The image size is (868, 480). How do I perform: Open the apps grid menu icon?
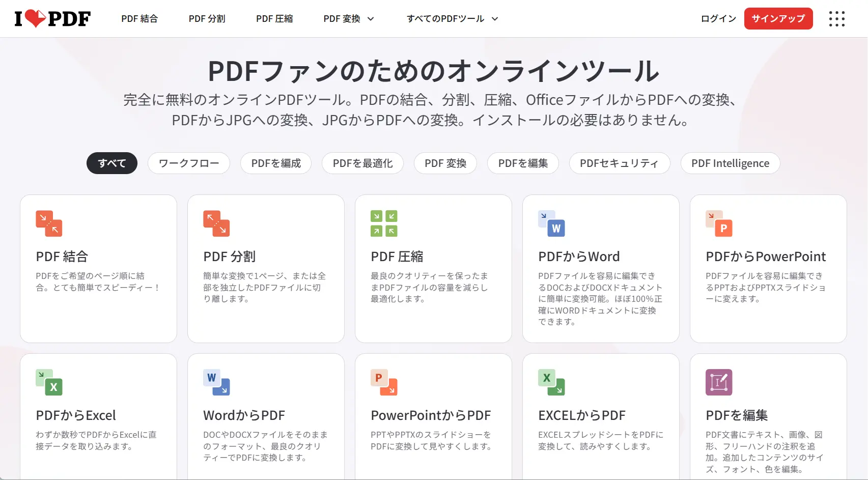coord(836,19)
